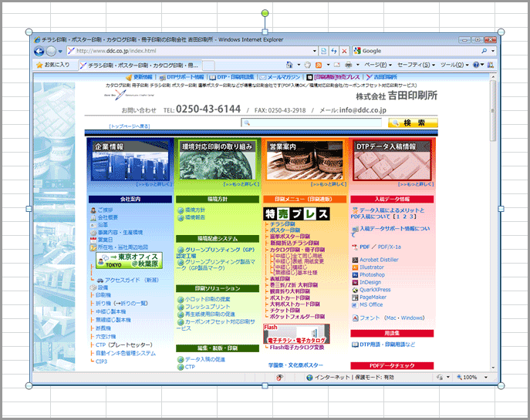This screenshot has width=530, height=420.
Task: Expand the home button dropdown arrow
Action: coord(299,65)
